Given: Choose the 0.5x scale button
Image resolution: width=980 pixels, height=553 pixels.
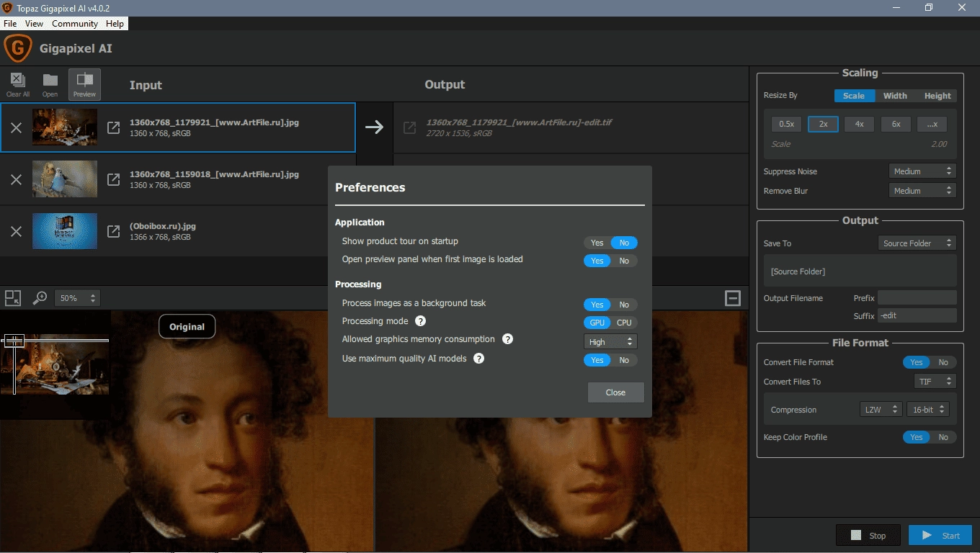Looking at the screenshot, I should [786, 124].
